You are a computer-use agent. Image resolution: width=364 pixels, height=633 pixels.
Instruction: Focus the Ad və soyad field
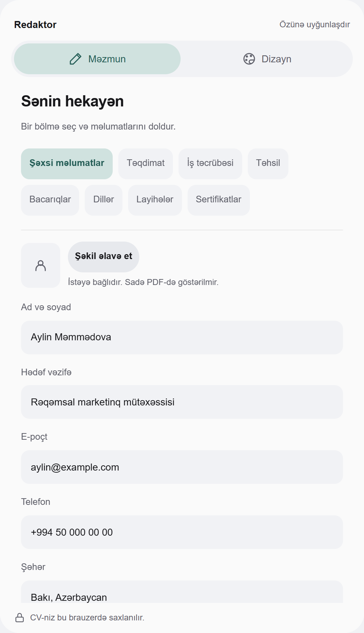(x=182, y=338)
